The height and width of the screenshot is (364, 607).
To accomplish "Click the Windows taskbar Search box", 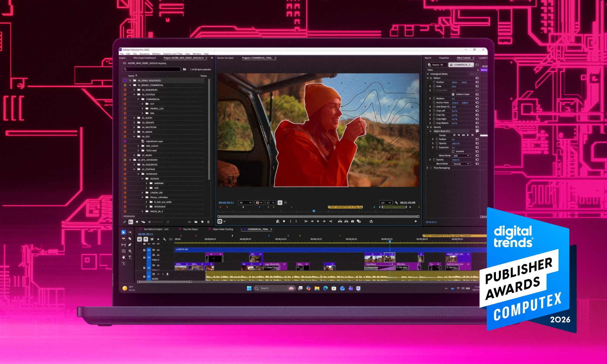I will 274,288.
